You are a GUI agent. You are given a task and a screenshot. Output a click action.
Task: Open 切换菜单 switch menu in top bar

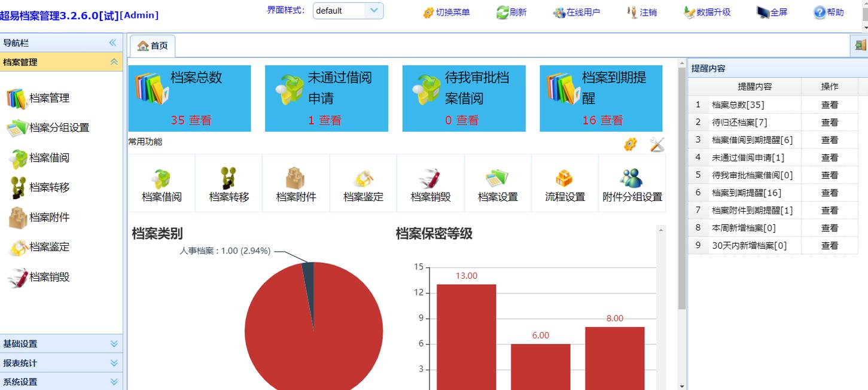446,12
